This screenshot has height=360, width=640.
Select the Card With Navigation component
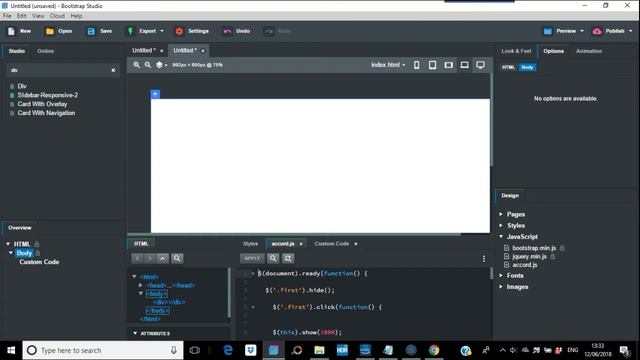click(x=46, y=113)
